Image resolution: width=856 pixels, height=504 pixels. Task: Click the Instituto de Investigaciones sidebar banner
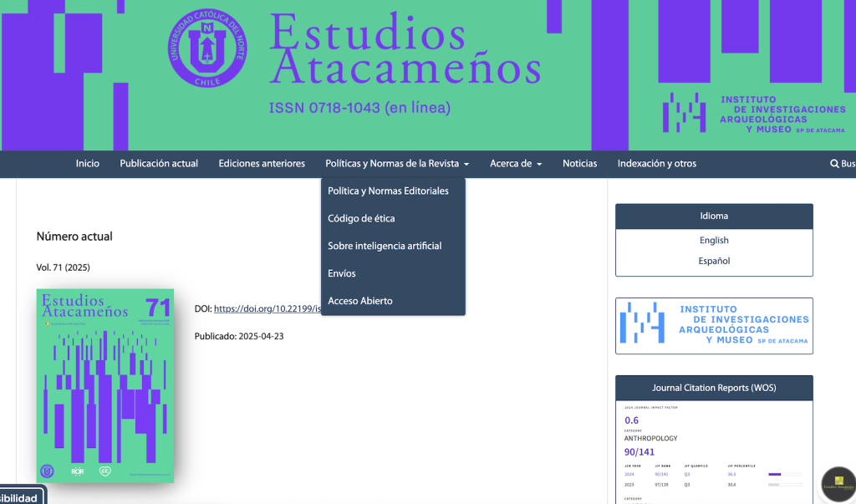click(x=714, y=325)
